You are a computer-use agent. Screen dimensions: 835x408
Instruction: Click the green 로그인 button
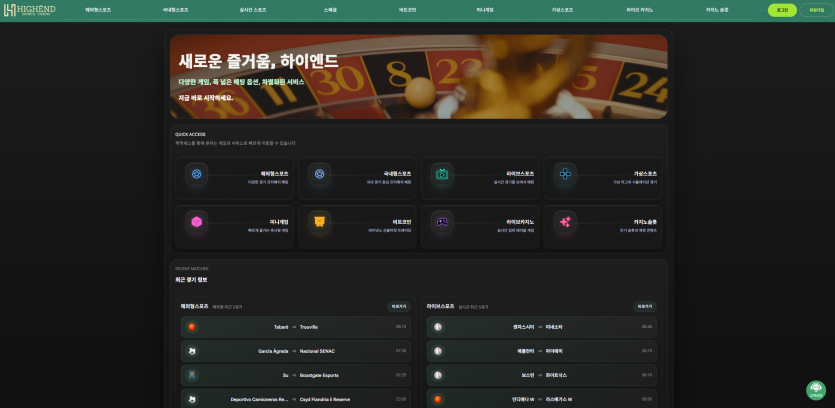pos(782,10)
